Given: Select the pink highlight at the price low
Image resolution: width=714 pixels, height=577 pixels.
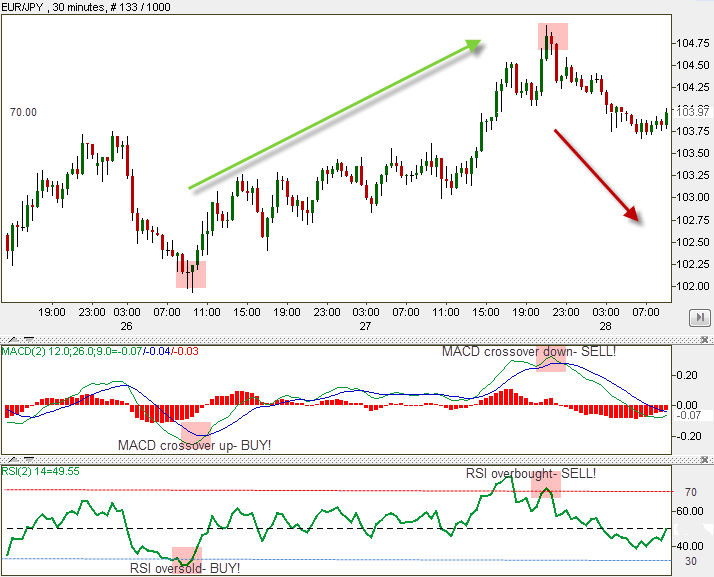Looking at the screenshot, I should tap(191, 270).
